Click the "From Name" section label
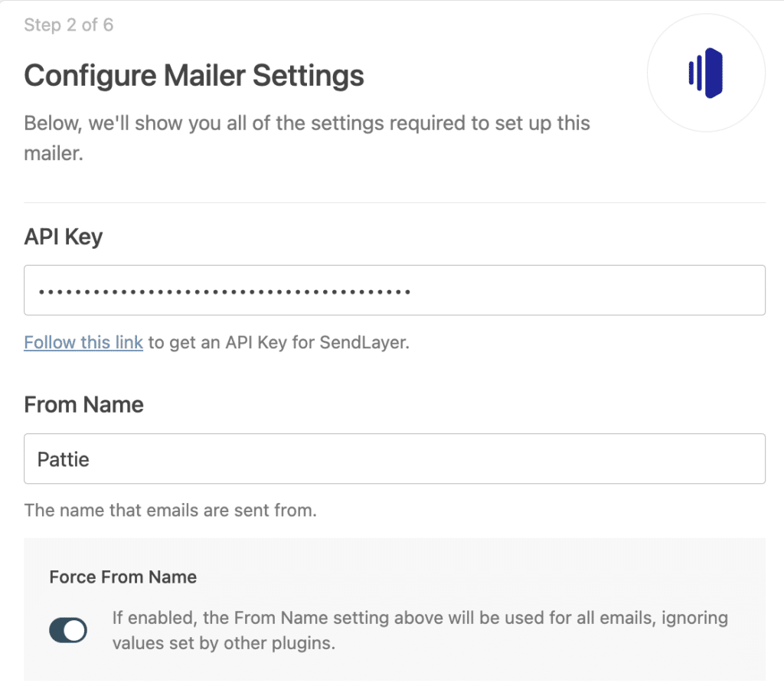The image size is (784, 699). tap(83, 404)
